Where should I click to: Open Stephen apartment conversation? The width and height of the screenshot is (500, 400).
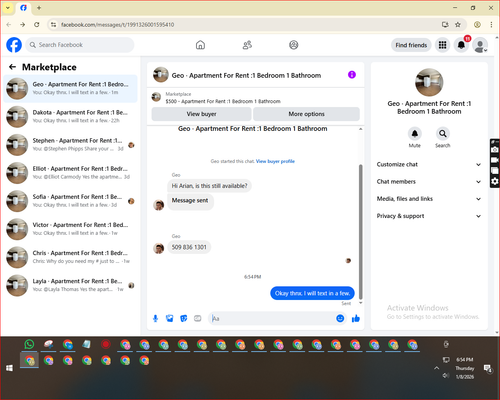coord(70,145)
